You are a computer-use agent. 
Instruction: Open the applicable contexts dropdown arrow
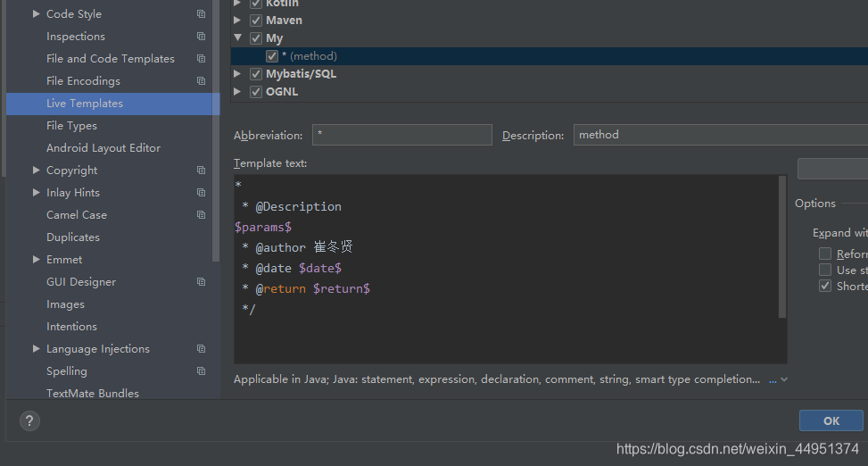(784, 380)
